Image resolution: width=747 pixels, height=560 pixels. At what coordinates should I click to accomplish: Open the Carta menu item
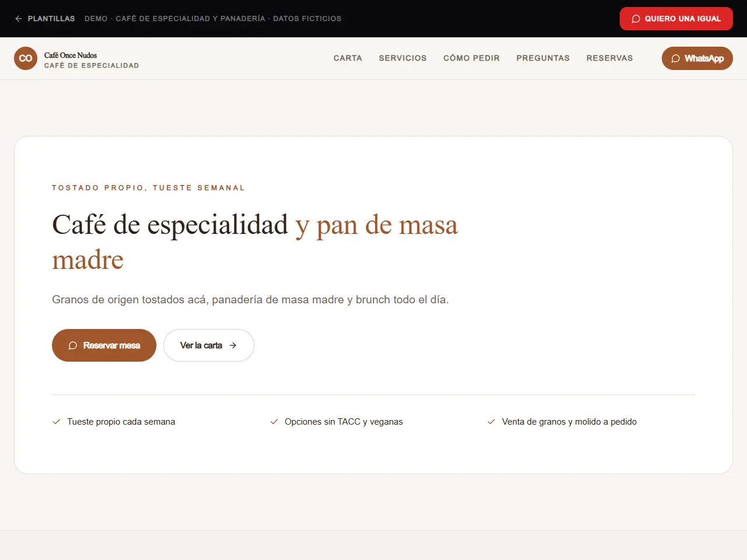click(x=348, y=58)
